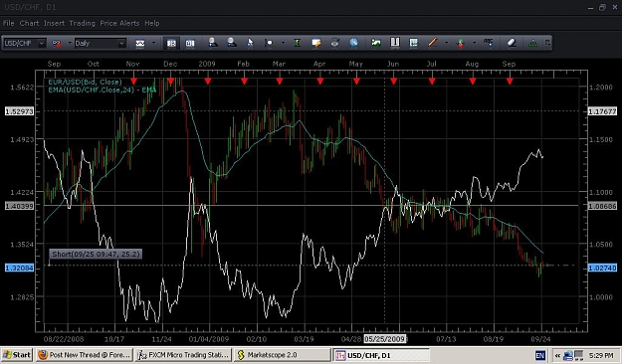622x364 pixels.
Task: Click the Short(09/25 09:47, 25.2) order label
Action: [x=96, y=254]
